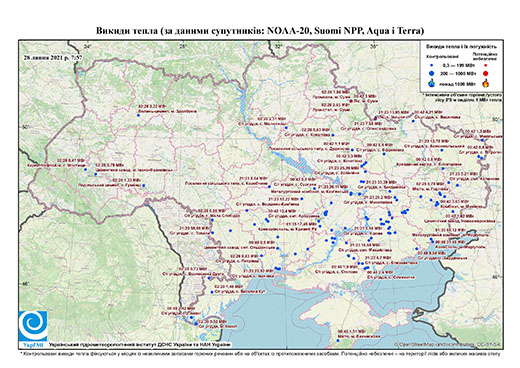The image size is (520, 368).
Task: Click the large red circle in legend
Action: pyautogui.click(x=486, y=73)
